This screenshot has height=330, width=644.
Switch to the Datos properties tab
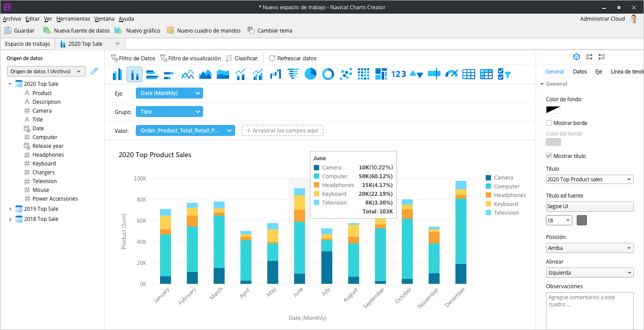(579, 71)
